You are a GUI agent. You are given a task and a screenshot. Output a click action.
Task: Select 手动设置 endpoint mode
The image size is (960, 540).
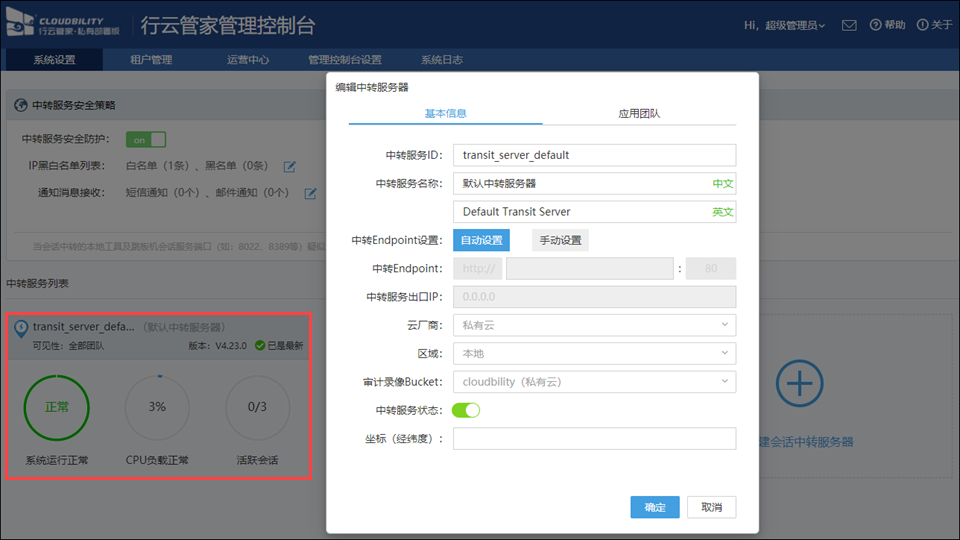pos(560,240)
